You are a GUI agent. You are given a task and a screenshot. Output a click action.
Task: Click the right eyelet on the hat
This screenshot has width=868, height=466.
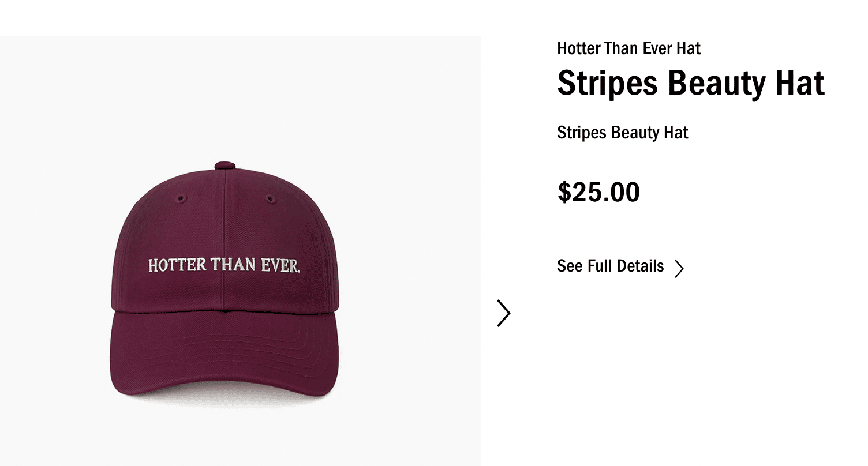coord(270,200)
